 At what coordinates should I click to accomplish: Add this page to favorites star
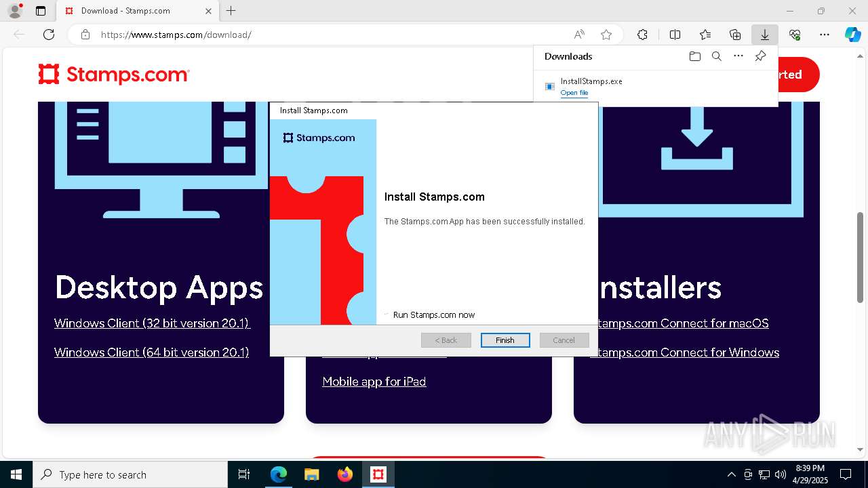(x=606, y=35)
